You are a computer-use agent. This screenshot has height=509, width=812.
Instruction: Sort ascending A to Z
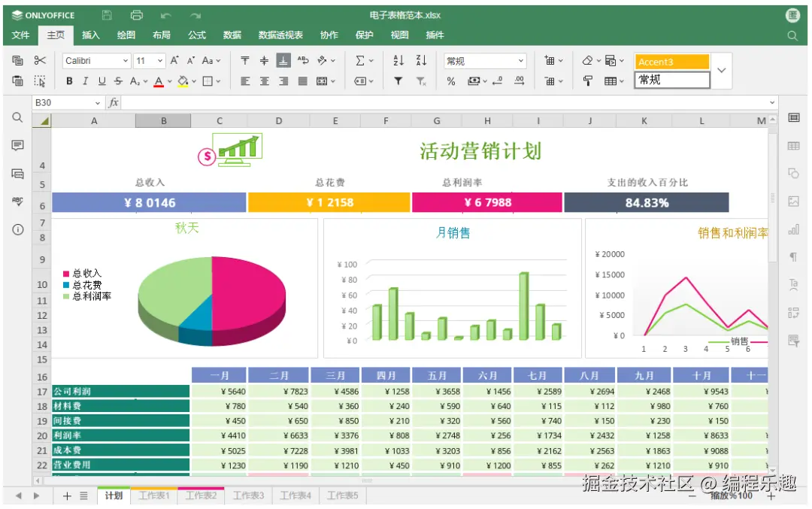click(398, 61)
